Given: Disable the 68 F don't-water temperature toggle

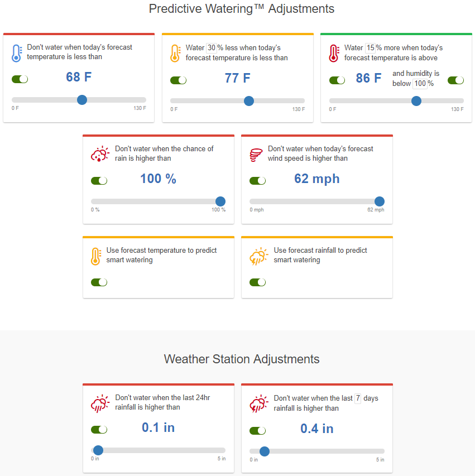Looking at the screenshot, I should click(20, 79).
